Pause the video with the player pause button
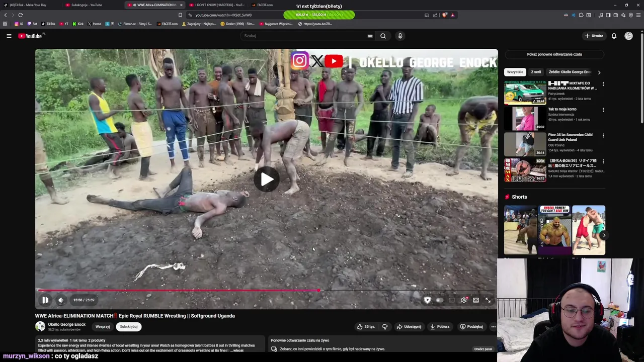The height and width of the screenshot is (362, 644). point(45,300)
